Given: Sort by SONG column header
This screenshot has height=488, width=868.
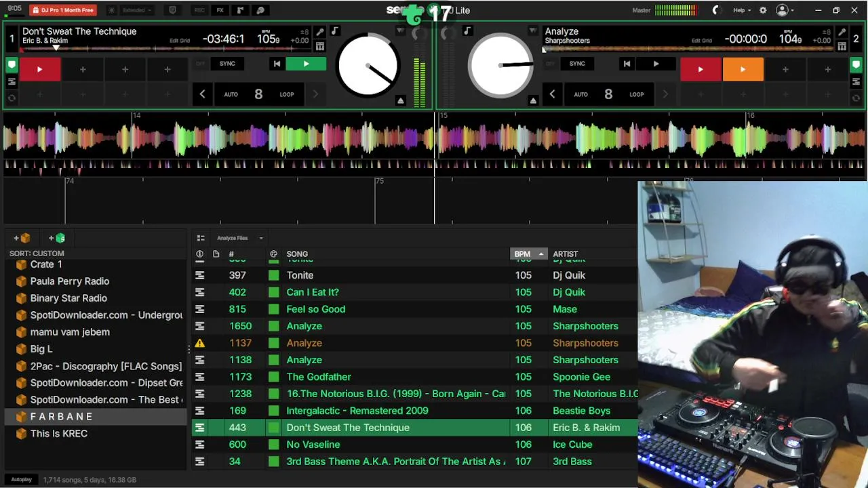Looking at the screenshot, I should 297,254.
